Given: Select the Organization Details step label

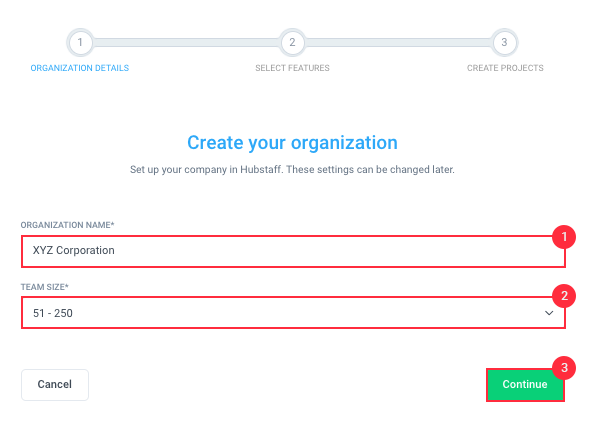Looking at the screenshot, I should point(80,68).
